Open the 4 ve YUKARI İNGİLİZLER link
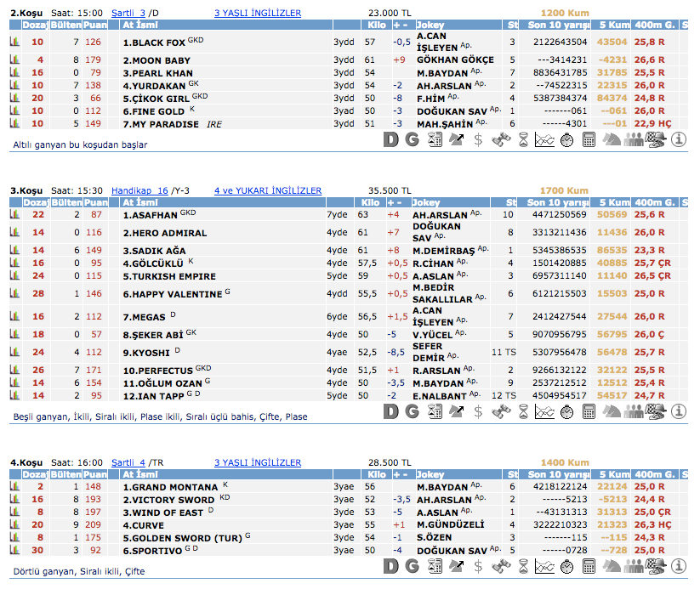Viewport: 700px width, 589px height. tap(268, 190)
